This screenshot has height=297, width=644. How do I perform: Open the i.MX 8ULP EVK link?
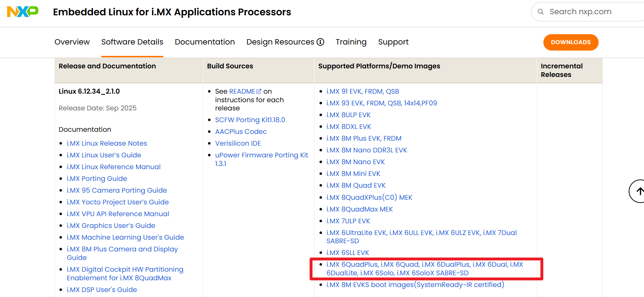click(x=348, y=115)
